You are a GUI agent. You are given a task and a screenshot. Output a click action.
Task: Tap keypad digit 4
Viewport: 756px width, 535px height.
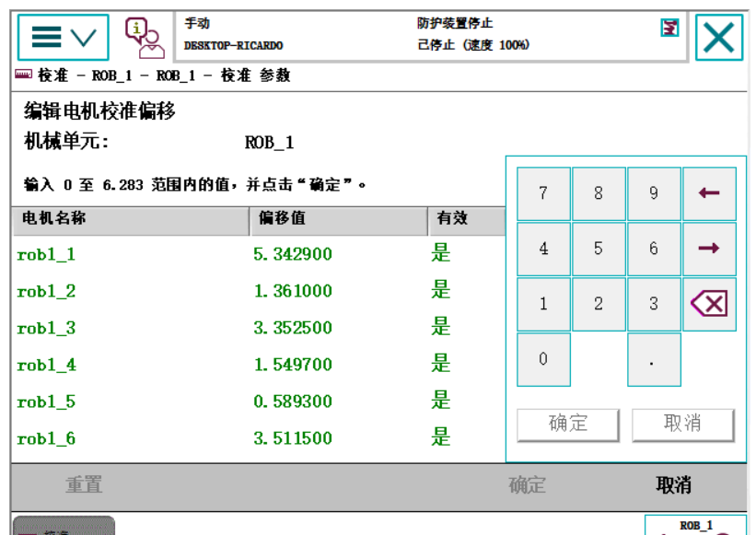pos(543,249)
